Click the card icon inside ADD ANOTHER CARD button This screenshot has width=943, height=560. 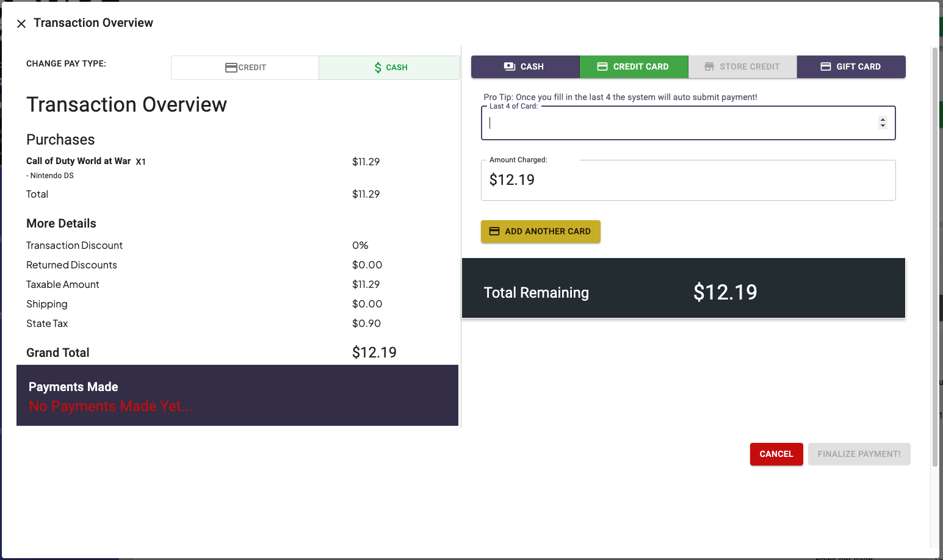[x=494, y=231]
